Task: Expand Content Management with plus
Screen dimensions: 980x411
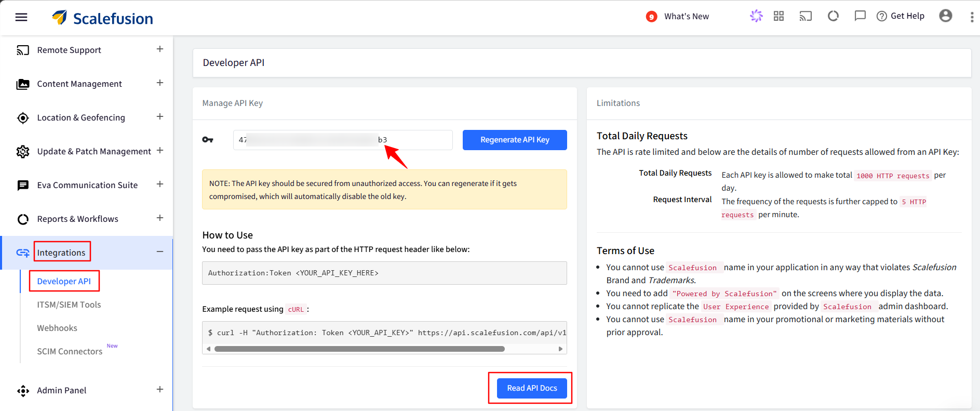Action: [x=160, y=83]
